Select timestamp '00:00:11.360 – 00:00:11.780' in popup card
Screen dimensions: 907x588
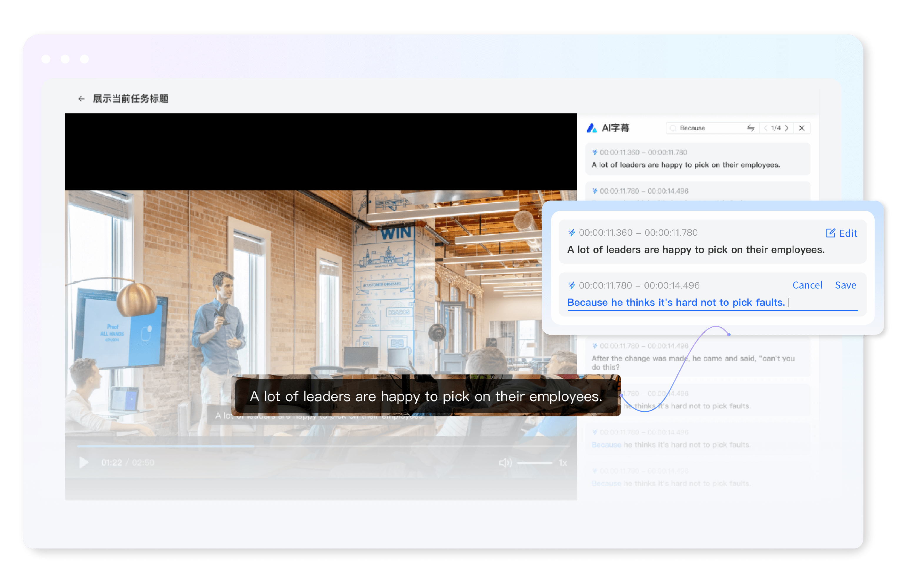(x=638, y=233)
